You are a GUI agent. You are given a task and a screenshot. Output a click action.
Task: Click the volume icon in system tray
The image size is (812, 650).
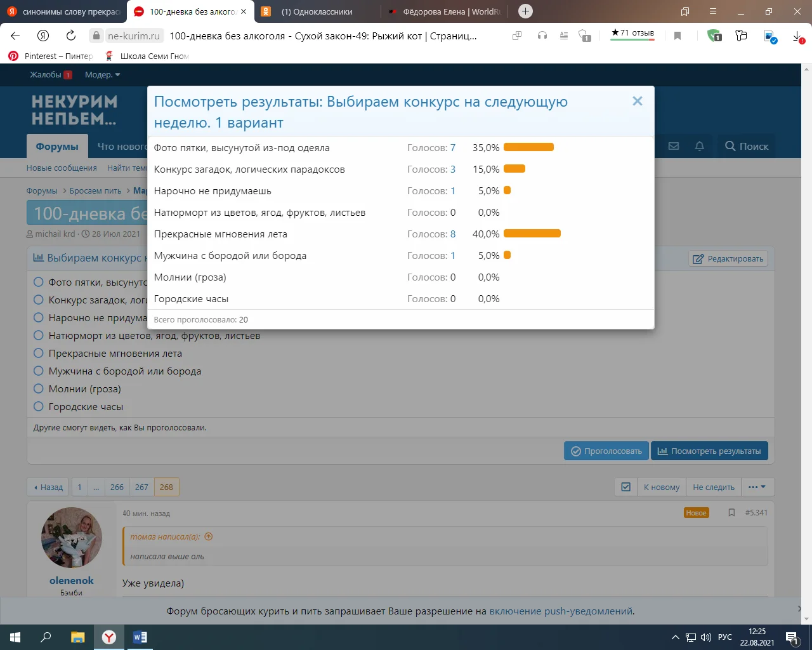pyautogui.click(x=706, y=637)
